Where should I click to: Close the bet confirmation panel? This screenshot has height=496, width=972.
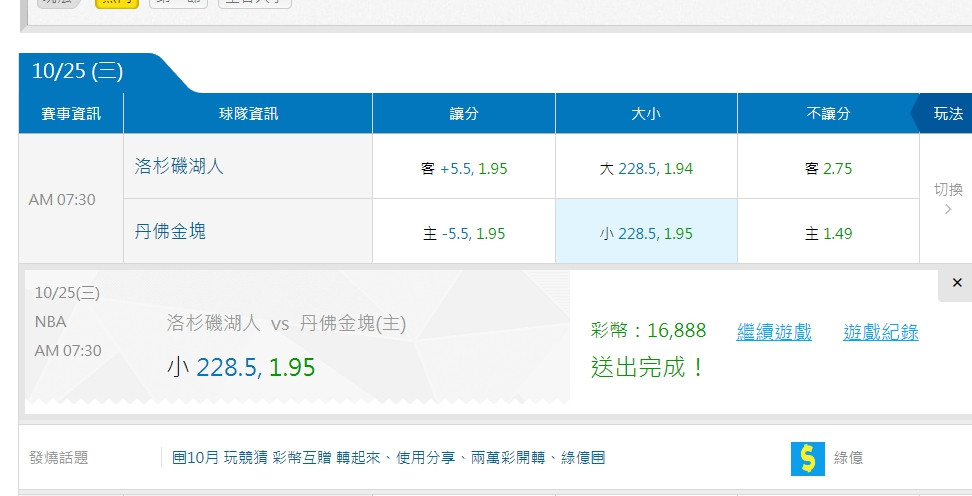(957, 283)
